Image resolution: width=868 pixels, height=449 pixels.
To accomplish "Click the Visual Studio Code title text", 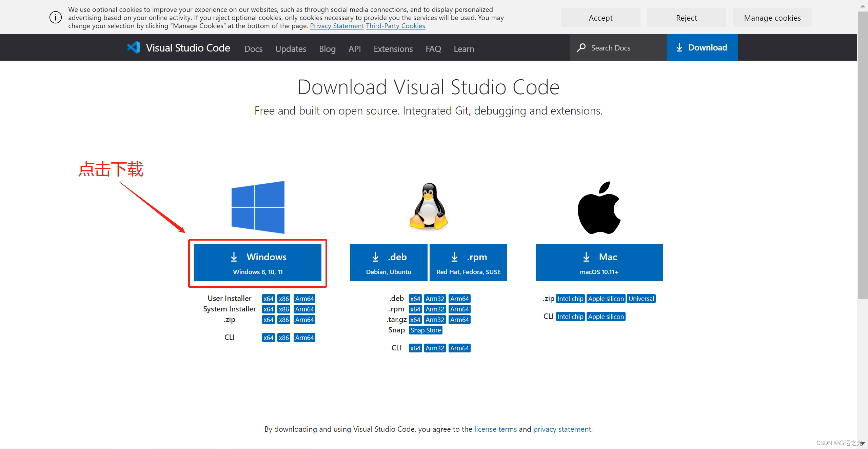I will pos(188,48).
